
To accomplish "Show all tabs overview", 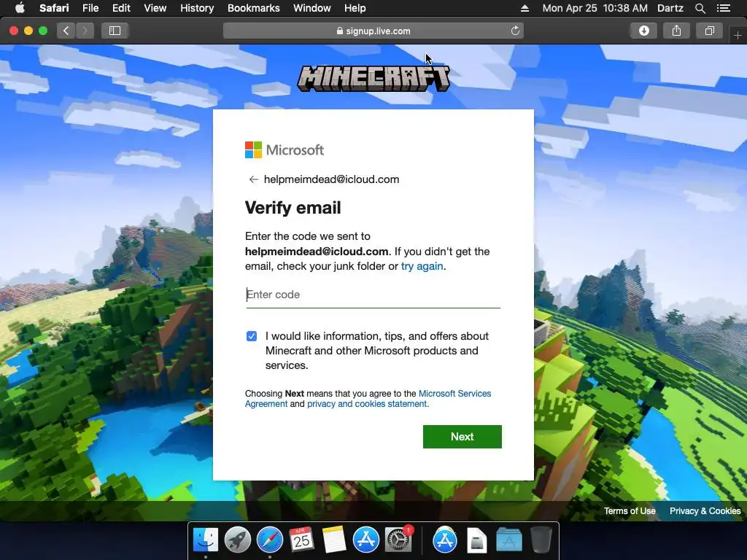I will point(709,31).
